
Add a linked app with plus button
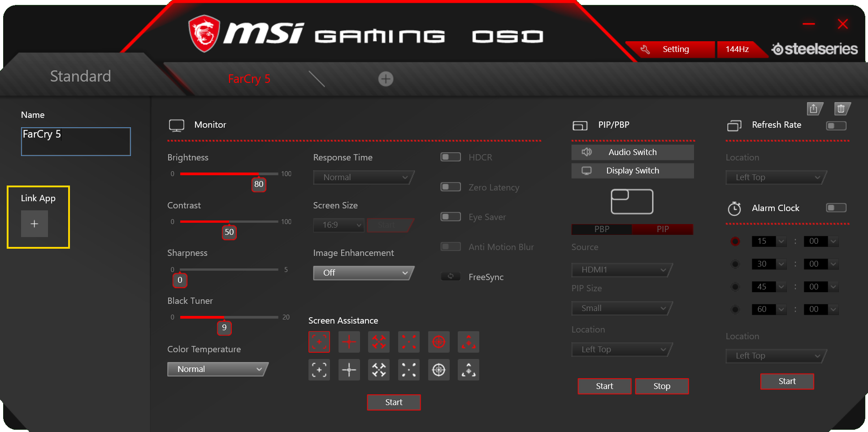coord(35,224)
